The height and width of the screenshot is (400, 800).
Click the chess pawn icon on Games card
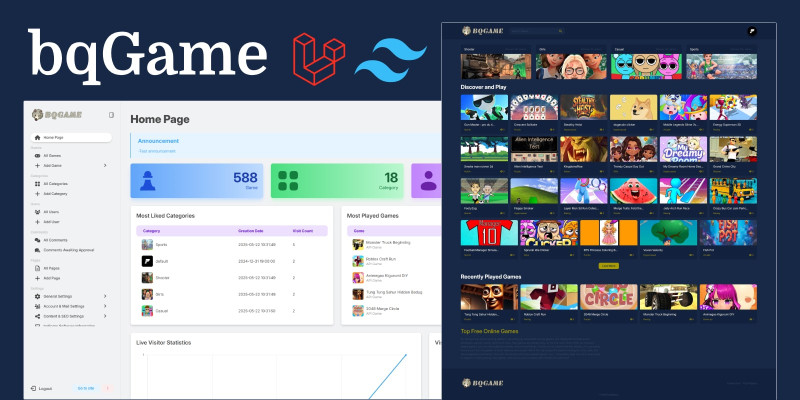point(147,181)
